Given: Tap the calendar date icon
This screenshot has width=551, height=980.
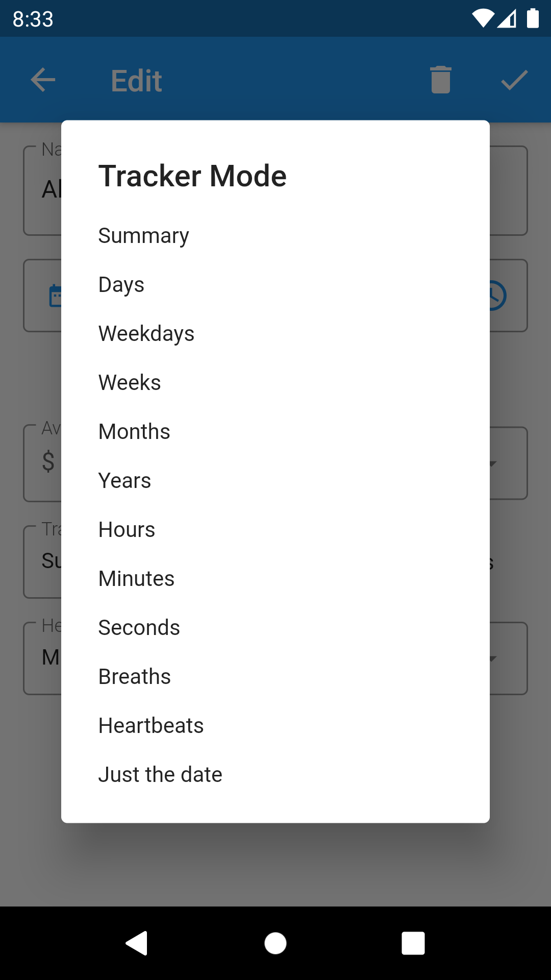Looking at the screenshot, I should point(55,296).
